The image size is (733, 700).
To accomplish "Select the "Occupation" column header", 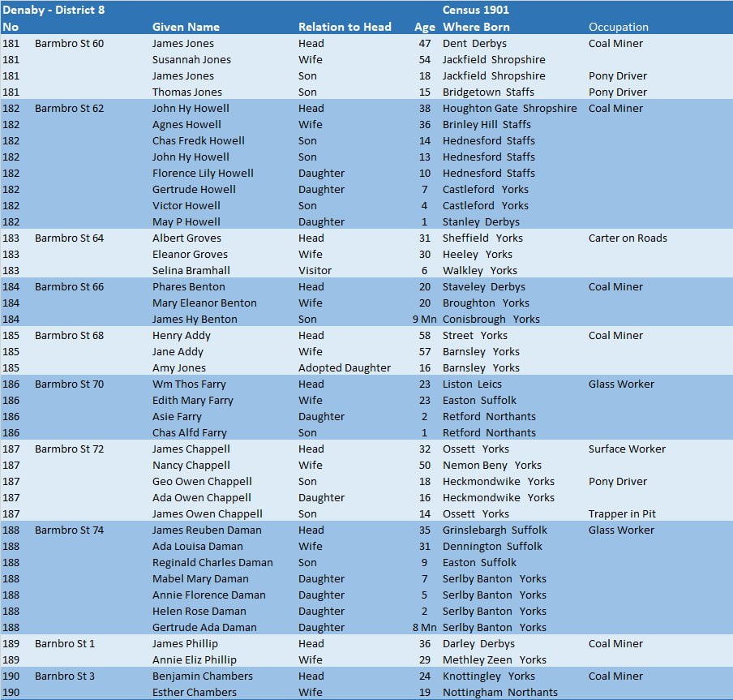I will tap(618, 27).
